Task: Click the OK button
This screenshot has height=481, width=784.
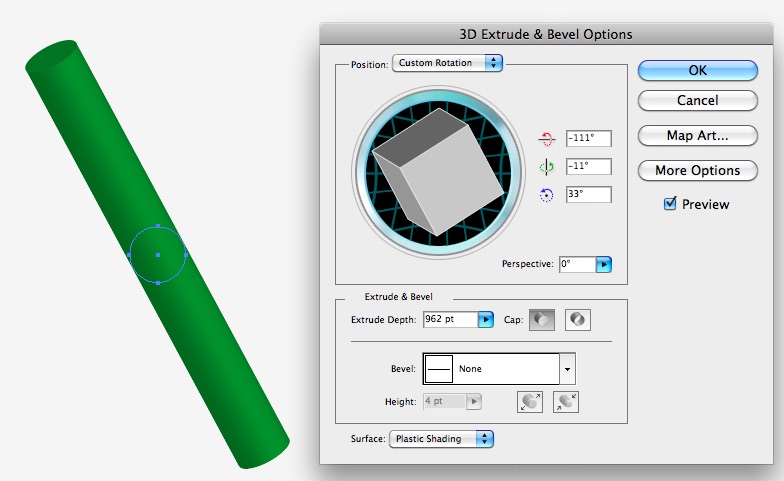Action: tap(698, 70)
